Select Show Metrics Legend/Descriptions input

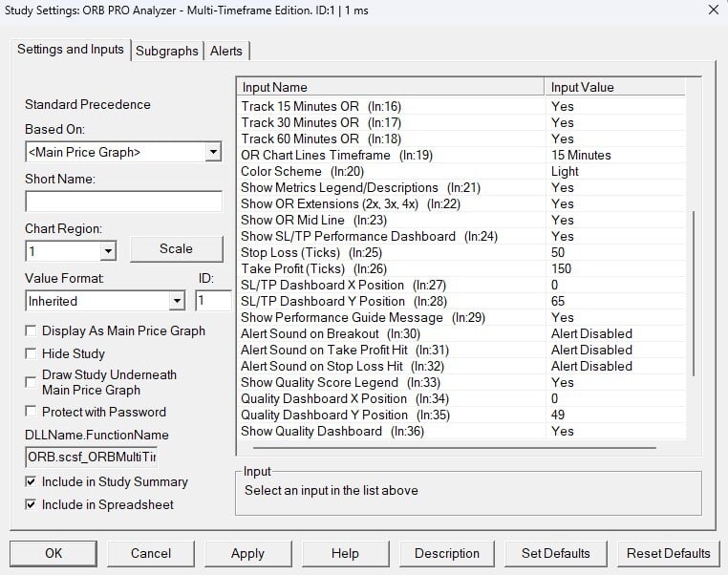pos(462,187)
